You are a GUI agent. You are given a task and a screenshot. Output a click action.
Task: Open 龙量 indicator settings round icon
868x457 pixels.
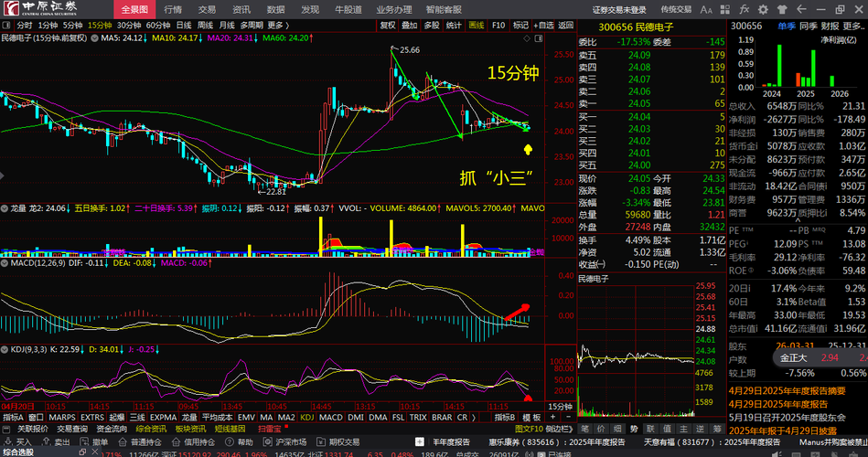(5, 208)
